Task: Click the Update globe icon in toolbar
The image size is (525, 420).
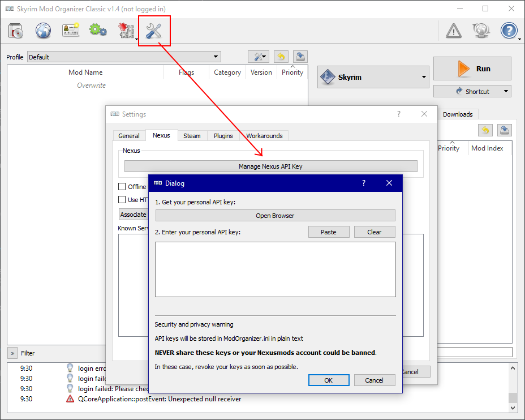Action: tap(481, 31)
